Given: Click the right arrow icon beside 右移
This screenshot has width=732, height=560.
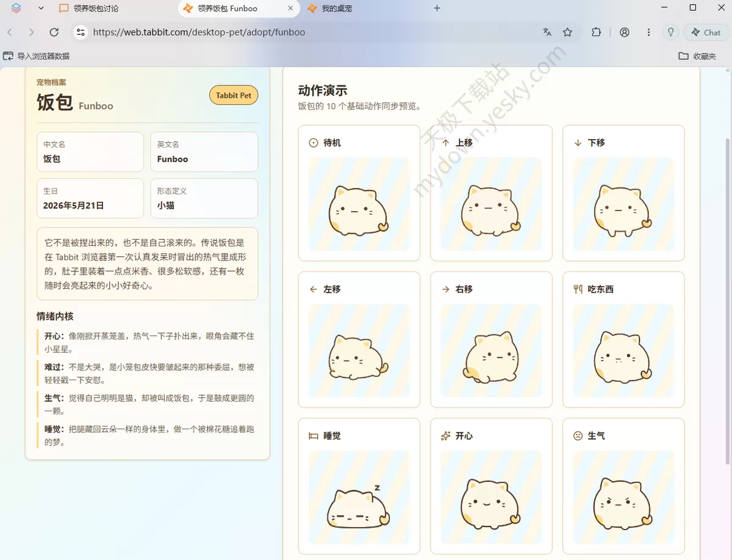Looking at the screenshot, I should coord(445,289).
